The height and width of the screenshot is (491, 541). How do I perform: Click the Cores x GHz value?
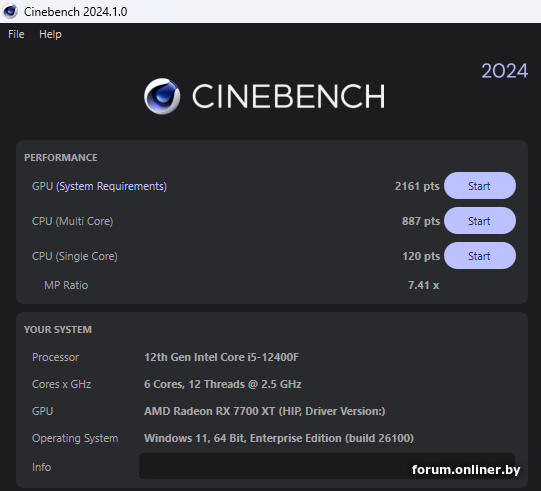[223, 384]
